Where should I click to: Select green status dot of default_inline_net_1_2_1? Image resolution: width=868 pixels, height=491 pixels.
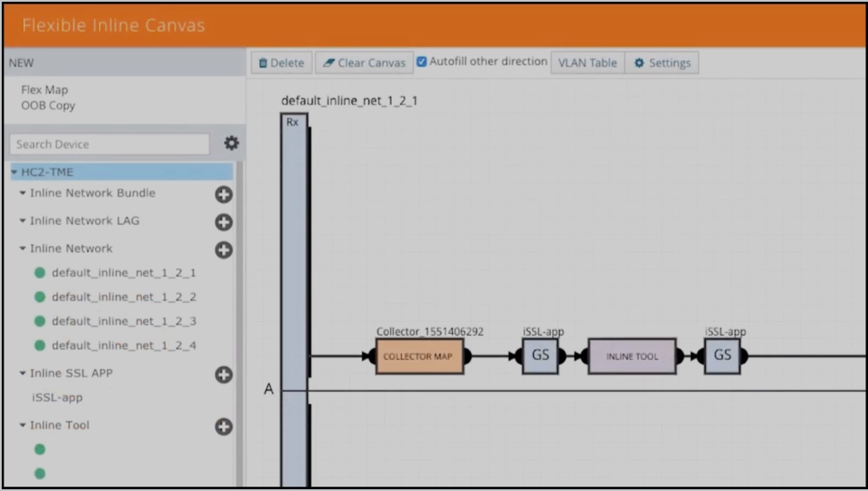[x=40, y=272]
